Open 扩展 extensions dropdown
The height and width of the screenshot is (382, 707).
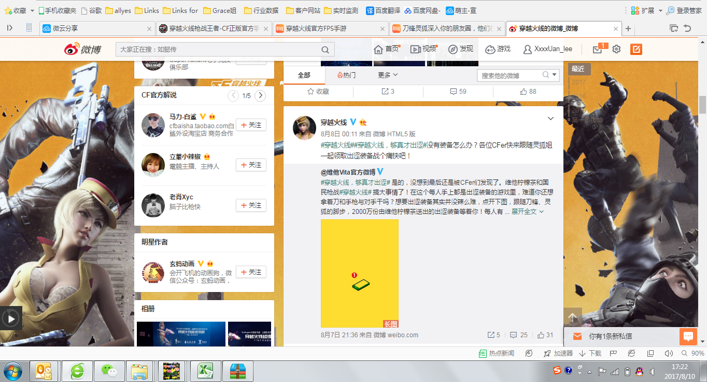pyautogui.click(x=647, y=10)
